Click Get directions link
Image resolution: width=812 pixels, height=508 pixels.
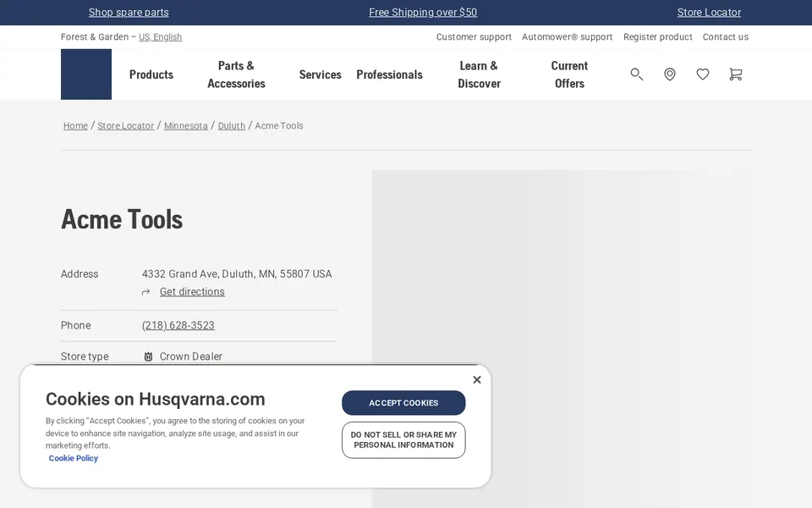pyautogui.click(x=192, y=292)
